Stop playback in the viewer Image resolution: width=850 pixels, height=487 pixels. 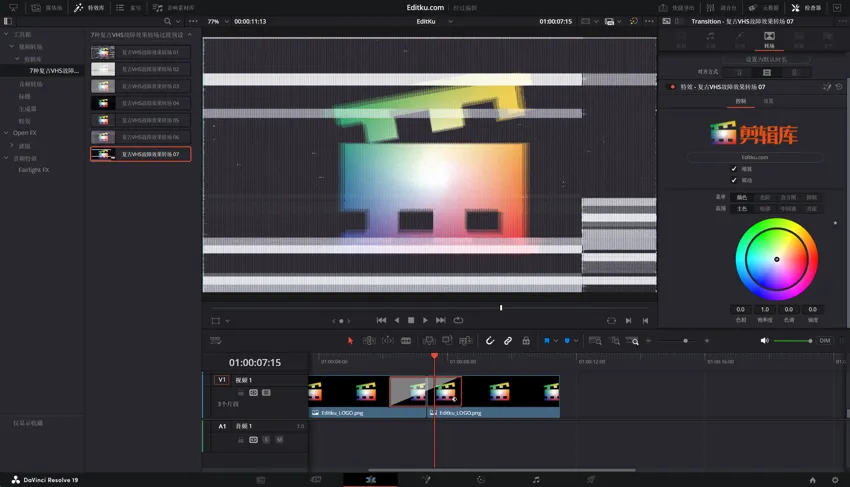pos(411,320)
